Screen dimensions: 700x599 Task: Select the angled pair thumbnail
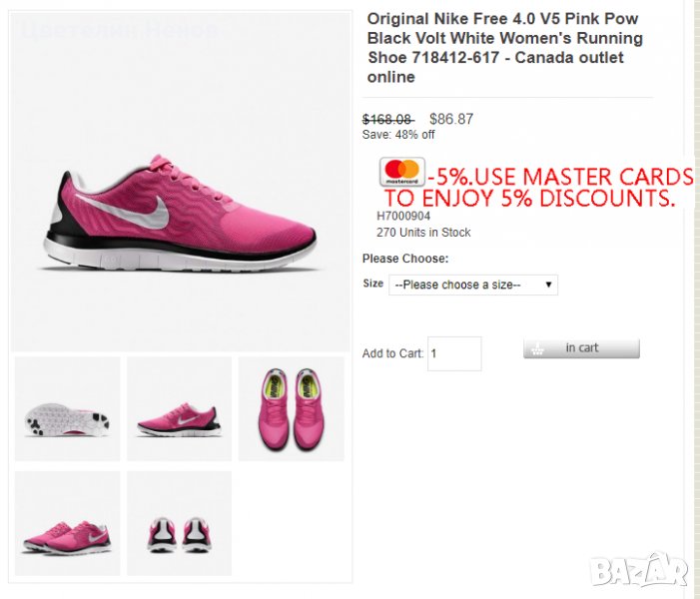(67, 523)
